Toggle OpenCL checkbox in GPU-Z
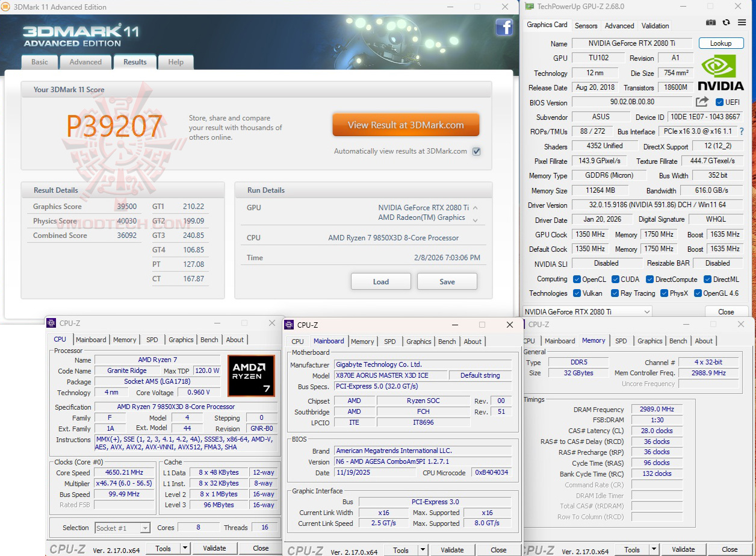 click(577, 279)
